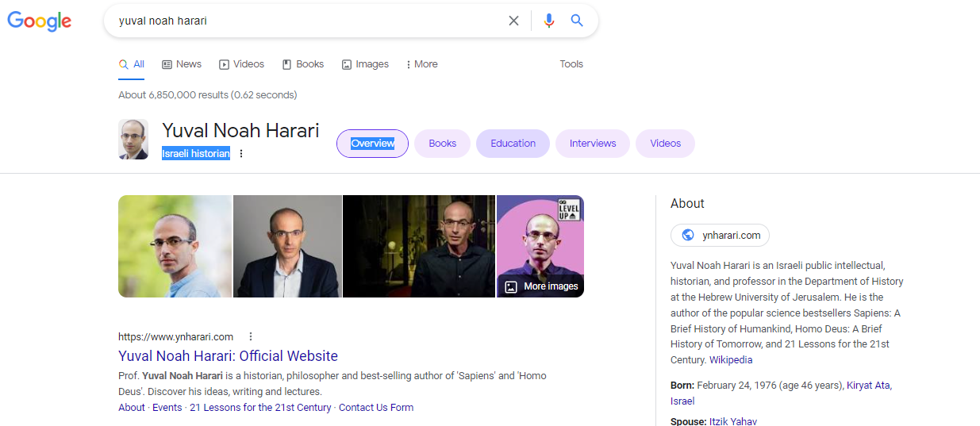The width and height of the screenshot is (980, 426).
Task: Click the https://www.ynharari.com URL text
Action: [x=175, y=336]
